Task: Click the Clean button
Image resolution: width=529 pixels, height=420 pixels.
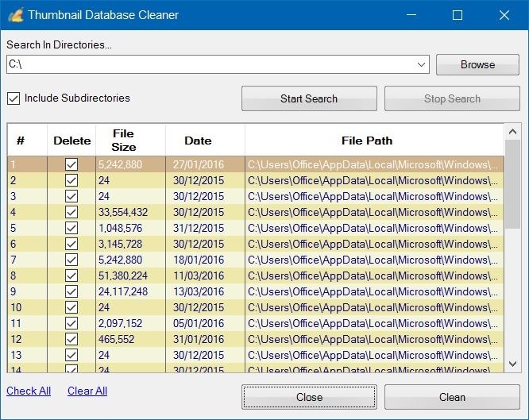Action: [x=452, y=397]
